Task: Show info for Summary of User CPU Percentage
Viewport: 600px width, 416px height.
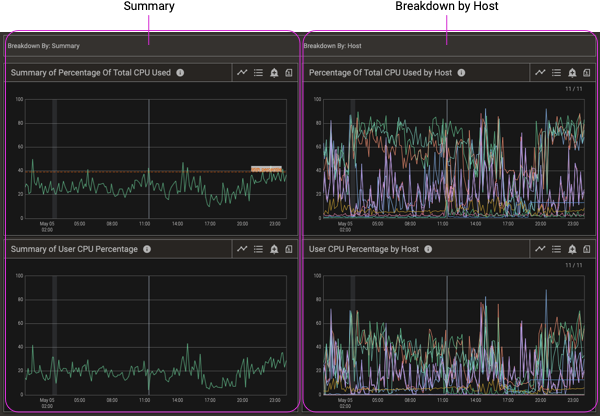Action: 147,249
